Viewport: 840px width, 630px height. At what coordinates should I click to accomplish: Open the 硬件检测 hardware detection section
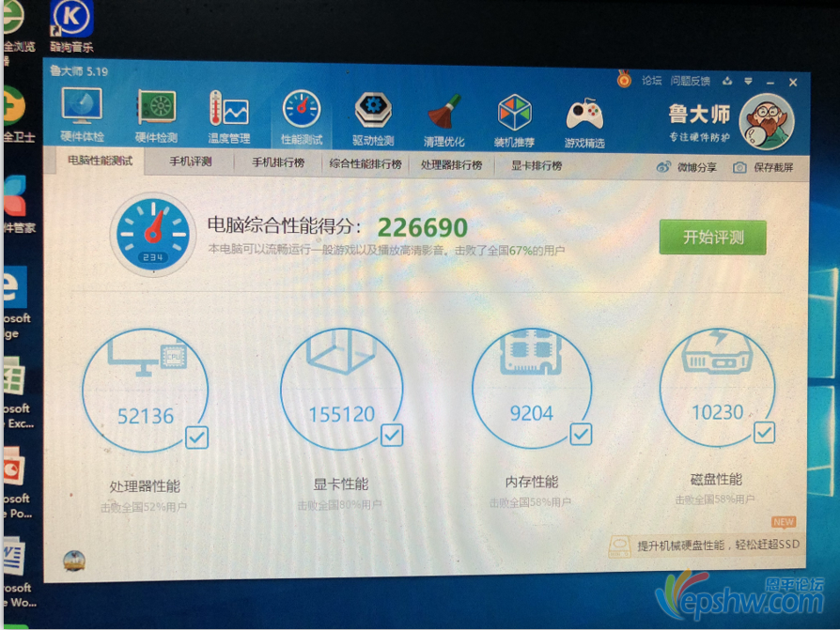pos(156,116)
